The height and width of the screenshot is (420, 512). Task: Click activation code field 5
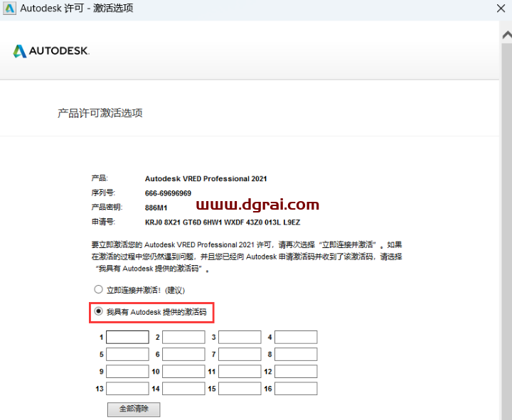tap(127, 355)
